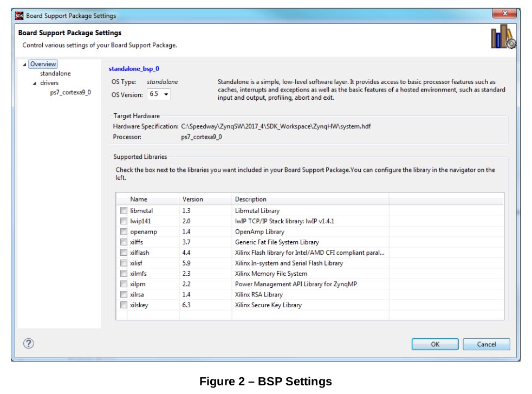Click the 'Xilinx Memory File System' description
Viewport: 532px width, 394px height.
coord(271,274)
